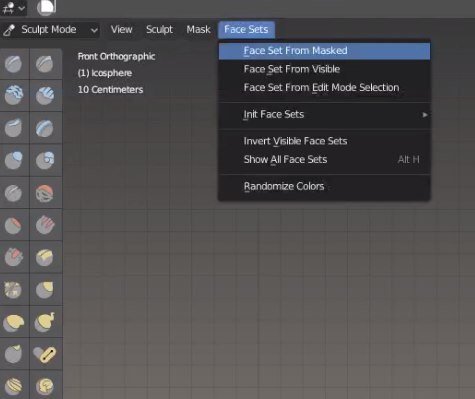This screenshot has width=475, height=399.
Task: Select the Flatten brush
Action: [x=14, y=225]
